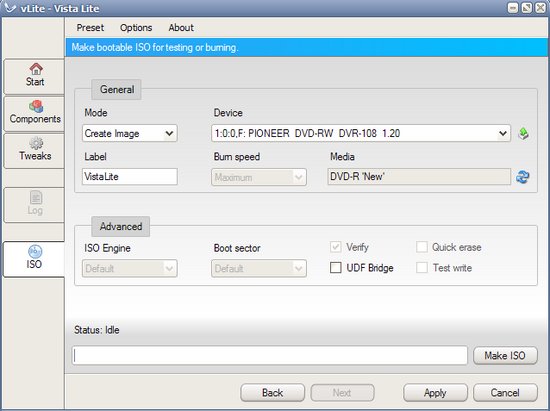Check the Quick erase option
This screenshot has width=550, height=411.
coord(422,247)
